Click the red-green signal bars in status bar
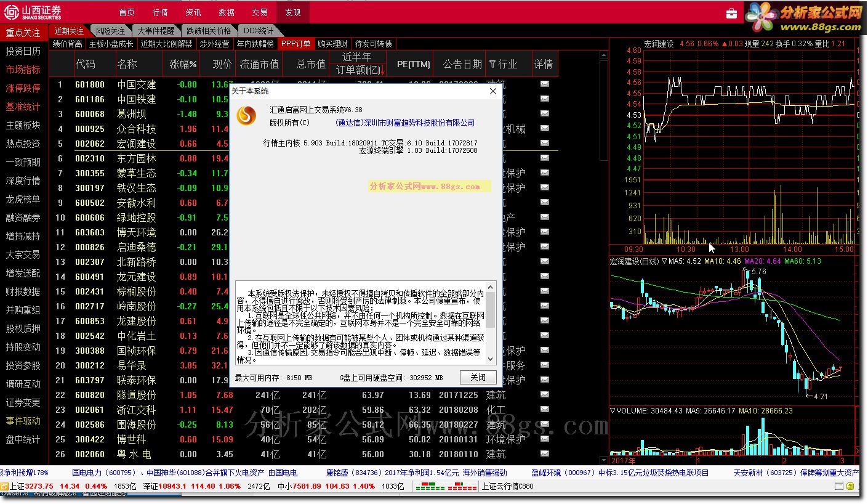Screen dimensions: 868x504 [446, 487]
